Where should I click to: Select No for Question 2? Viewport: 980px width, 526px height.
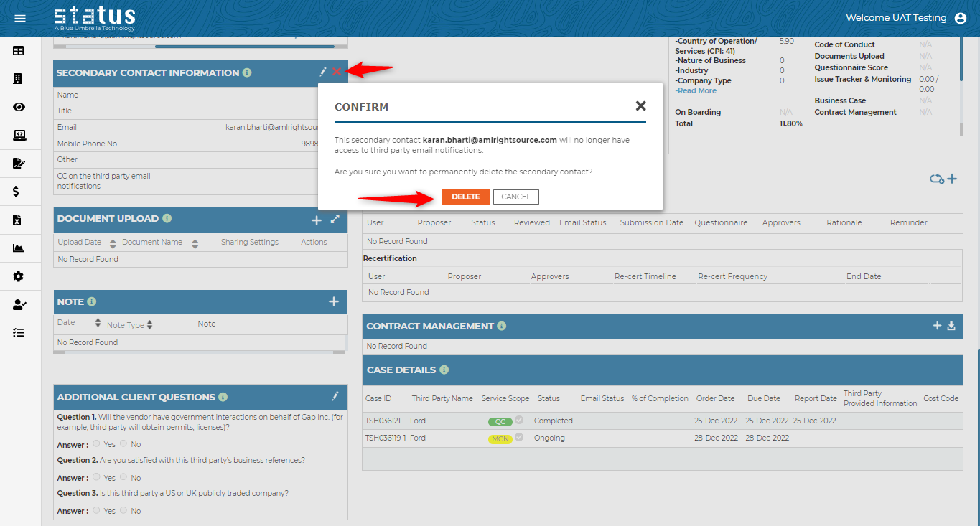(x=123, y=477)
